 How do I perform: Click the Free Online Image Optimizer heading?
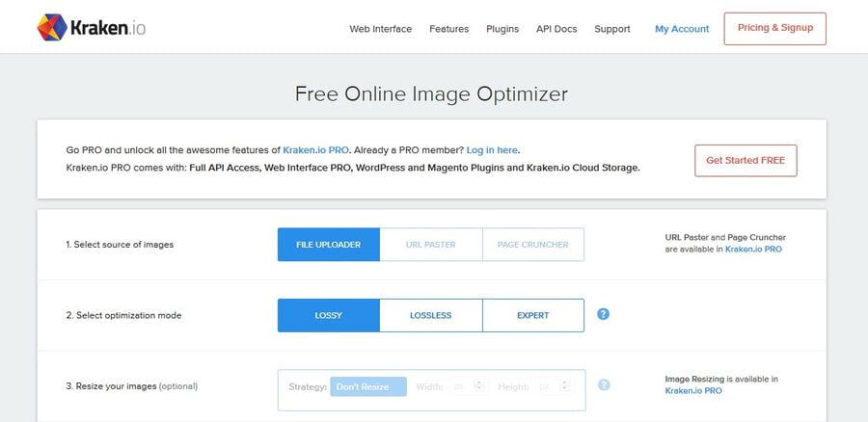[431, 93]
